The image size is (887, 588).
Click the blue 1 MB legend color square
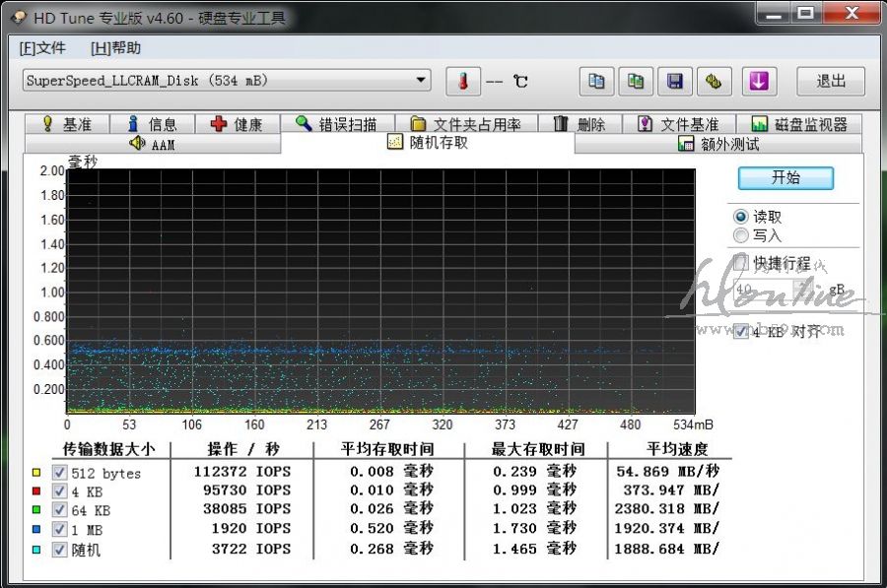pos(36,530)
